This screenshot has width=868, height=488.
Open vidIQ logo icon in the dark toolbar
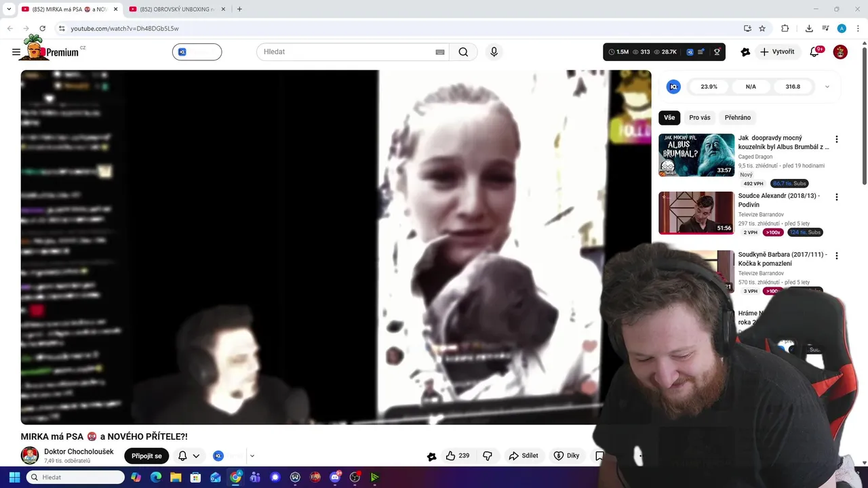[690, 52]
